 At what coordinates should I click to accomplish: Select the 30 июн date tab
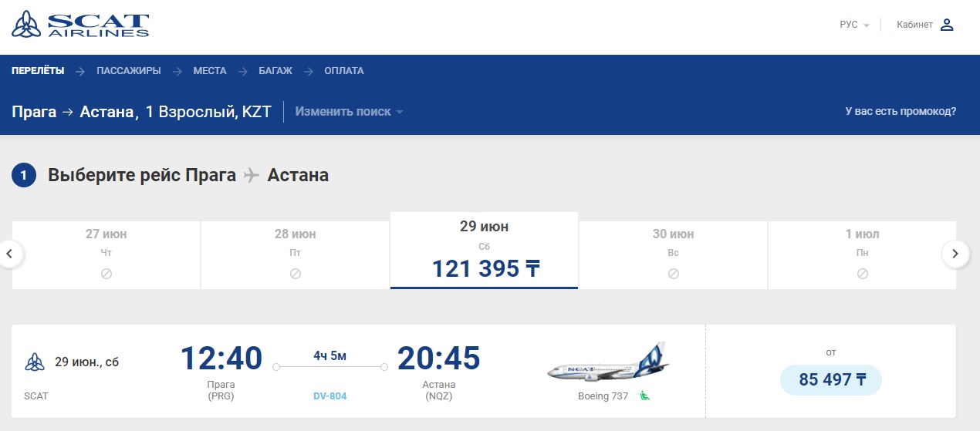[673, 255]
